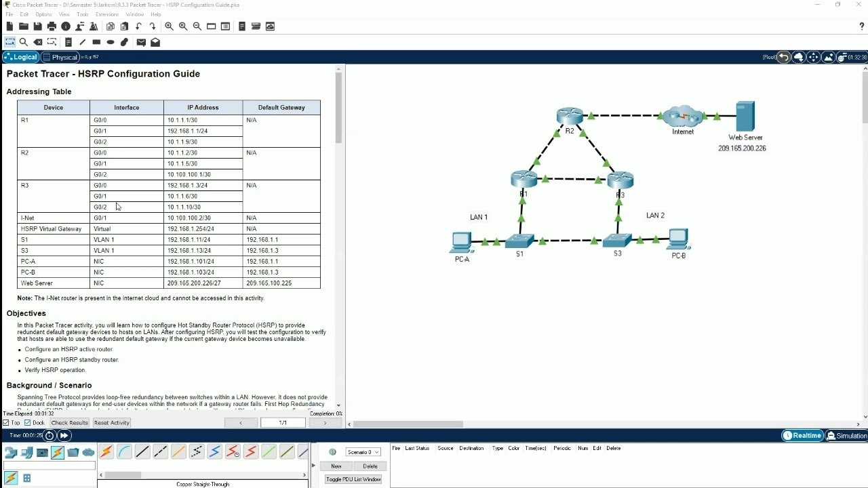Click the Web Server device in topology
This screenshot has width=868, height=488.
coord(745,117)
